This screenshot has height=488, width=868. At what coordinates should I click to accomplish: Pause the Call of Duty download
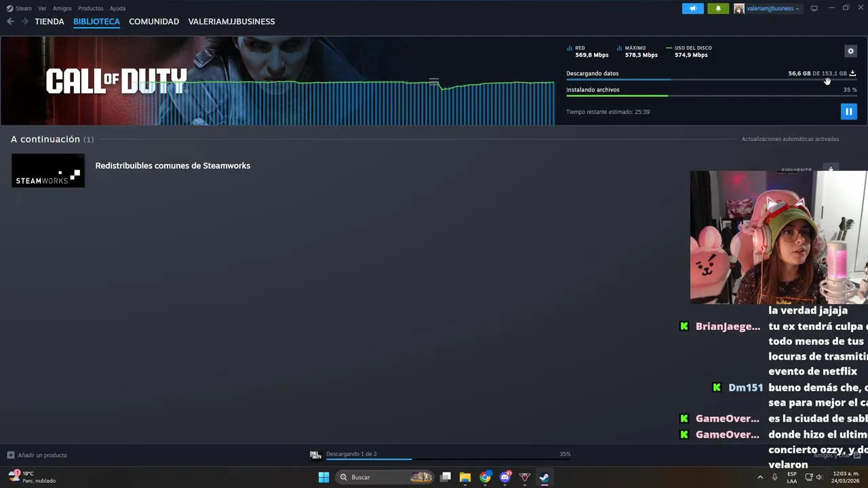tap(848, 112)
